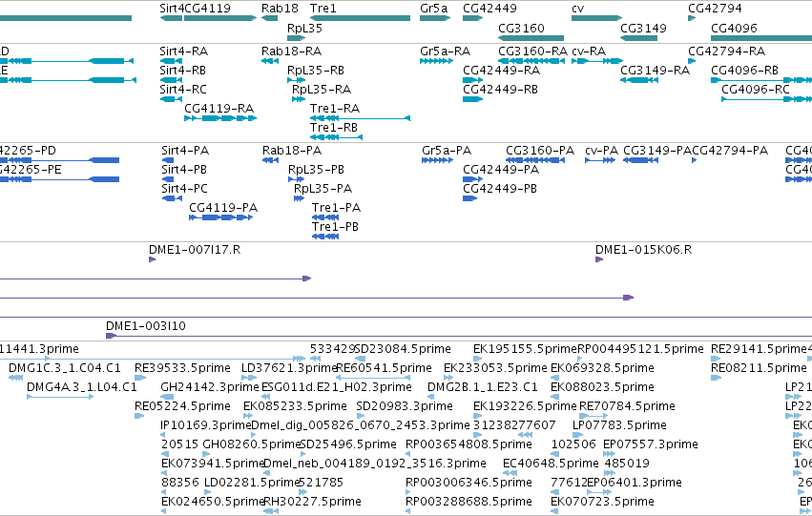812x516 pixels.
Task: Click the Sirt4 gene label
Action: click(x=172, y=9)
